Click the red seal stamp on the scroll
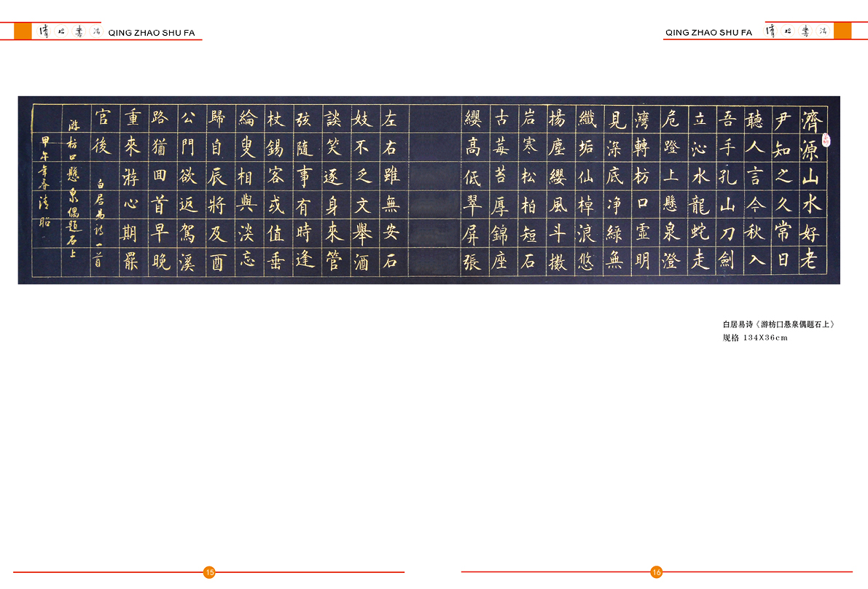 826,139
